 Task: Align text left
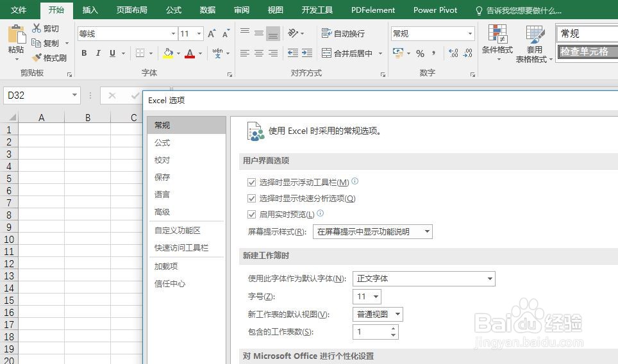[x=245, y=53]
